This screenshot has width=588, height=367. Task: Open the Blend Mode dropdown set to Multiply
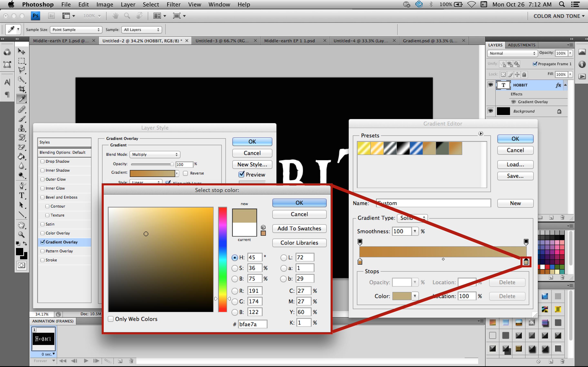pos(155,154)
